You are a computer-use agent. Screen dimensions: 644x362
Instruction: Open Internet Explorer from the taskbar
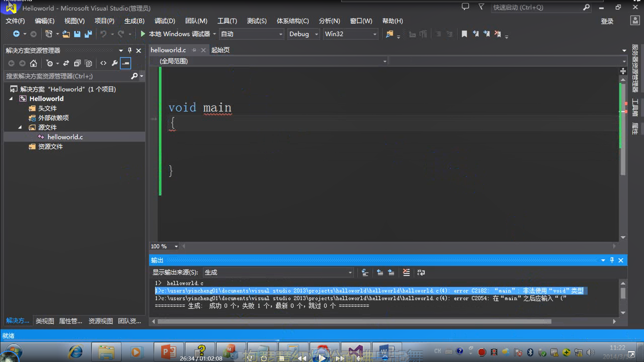[76, 352]
